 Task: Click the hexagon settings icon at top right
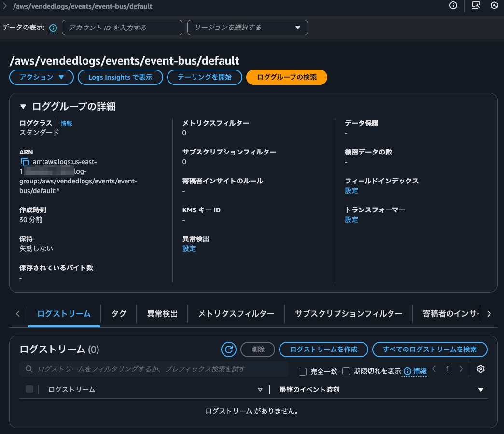[494, 5]
